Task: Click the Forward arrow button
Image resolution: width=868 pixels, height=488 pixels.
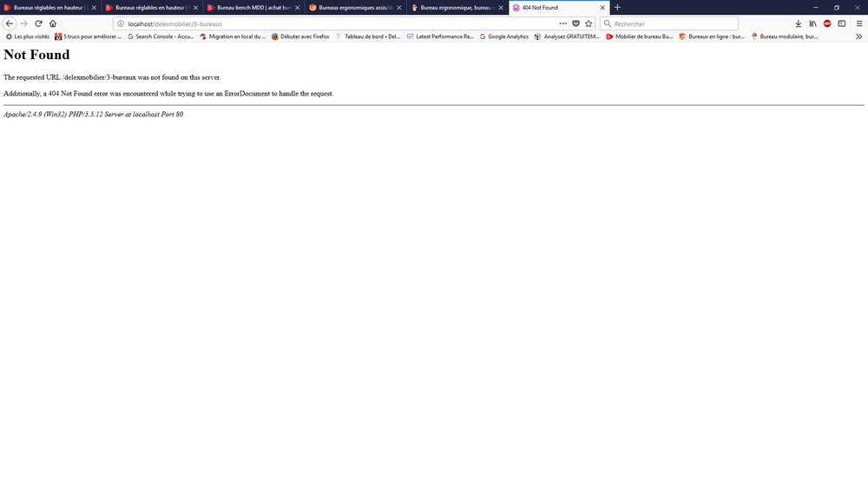Action: (x=23, y=23)
